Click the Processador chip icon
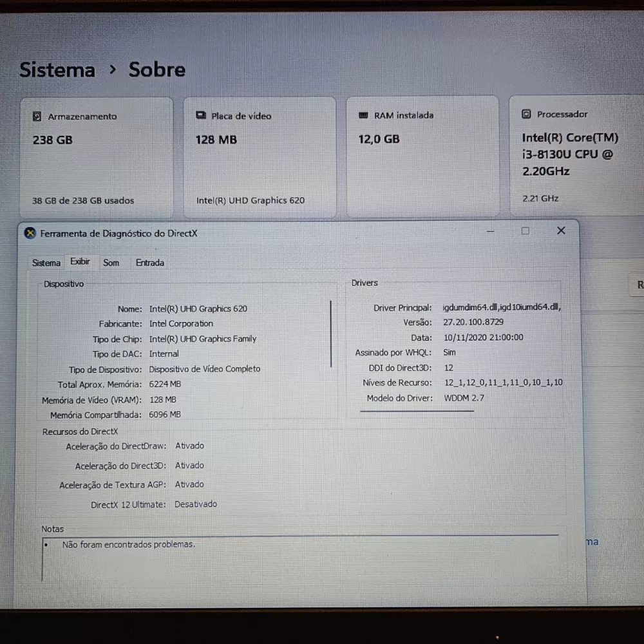 click(526, 114)
